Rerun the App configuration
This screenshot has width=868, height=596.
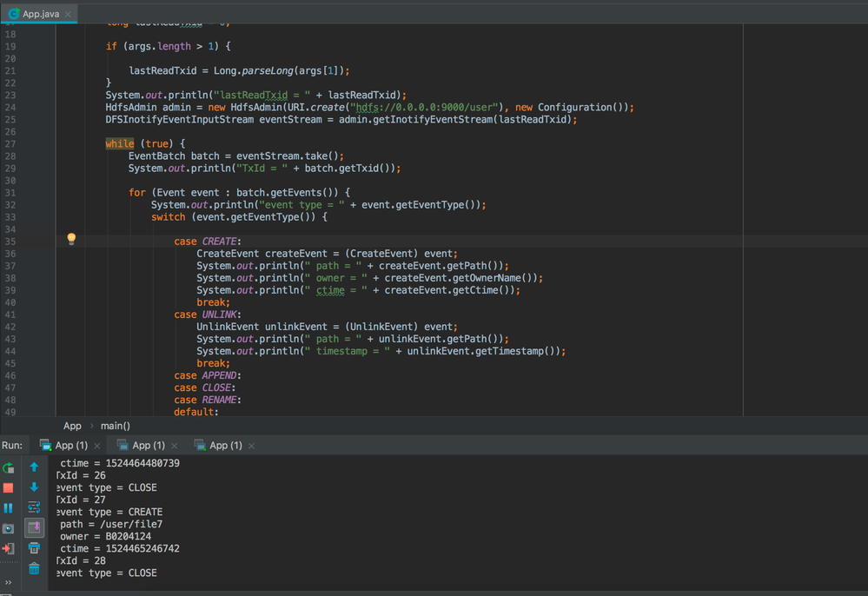(9, 467)
